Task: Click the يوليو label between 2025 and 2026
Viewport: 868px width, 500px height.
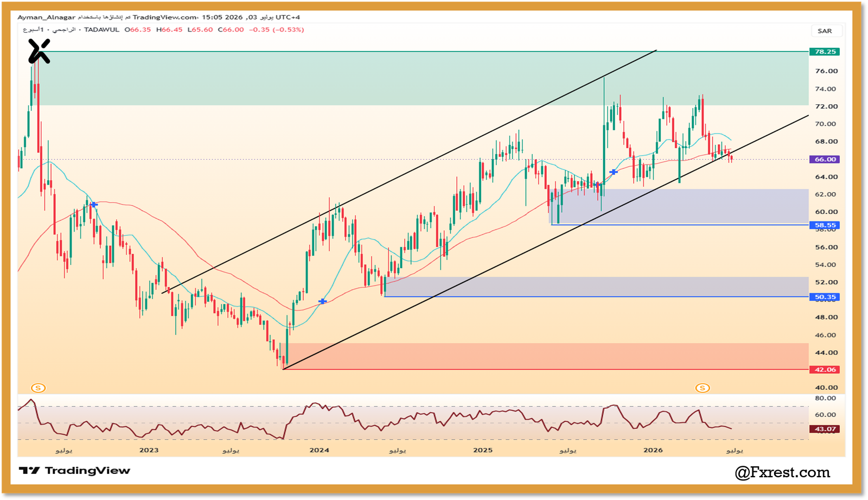Action: (x=568, y=451)
